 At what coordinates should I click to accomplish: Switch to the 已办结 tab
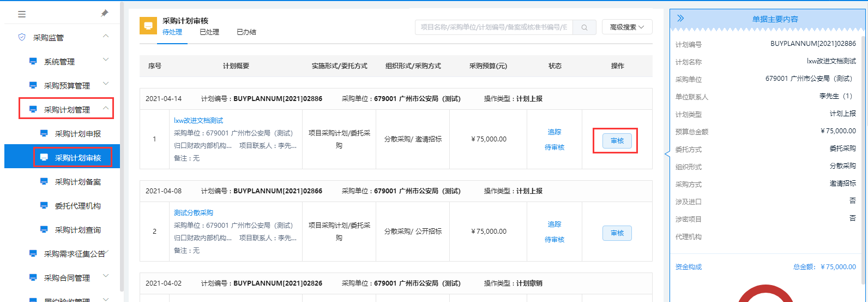(246, 32)
